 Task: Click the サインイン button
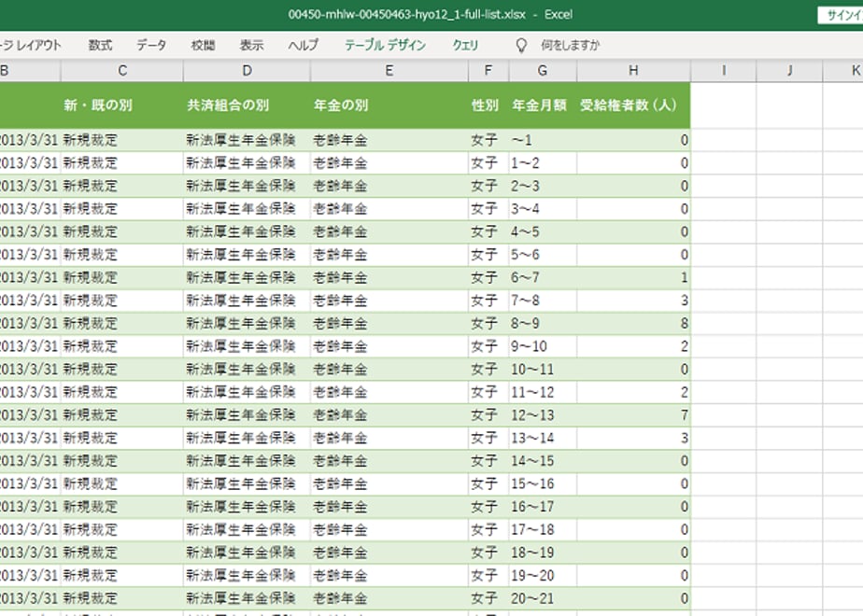click(841, 15)
